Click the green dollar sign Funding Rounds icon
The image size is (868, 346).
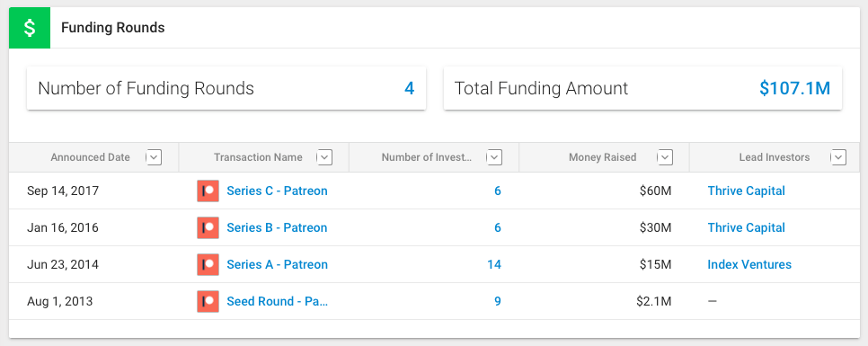tap(30, 28)
